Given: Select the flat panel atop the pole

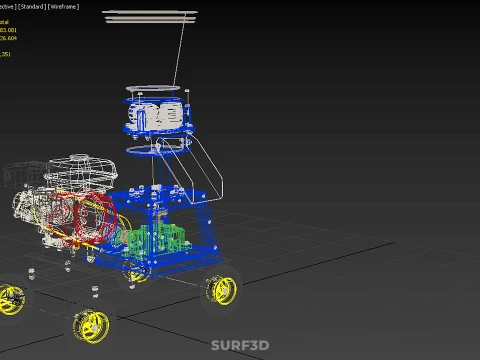Looking at the screenshot, I should pyautogui.click(x=150, y=16).
